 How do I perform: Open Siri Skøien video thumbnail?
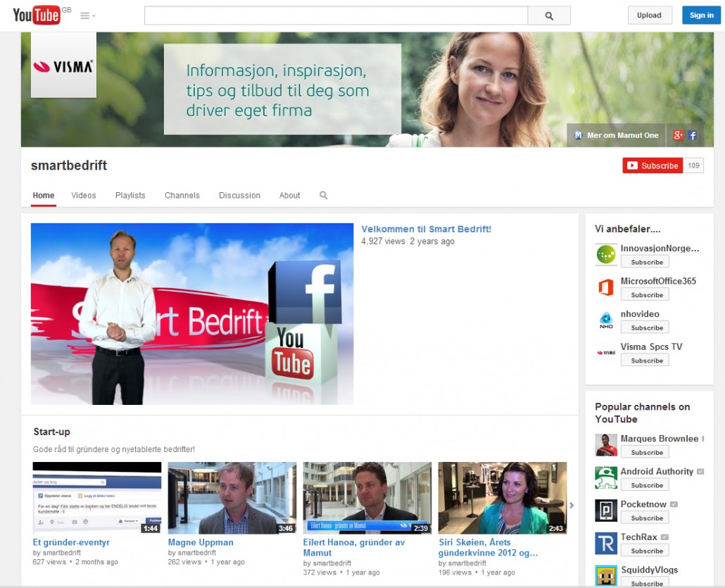503,498
